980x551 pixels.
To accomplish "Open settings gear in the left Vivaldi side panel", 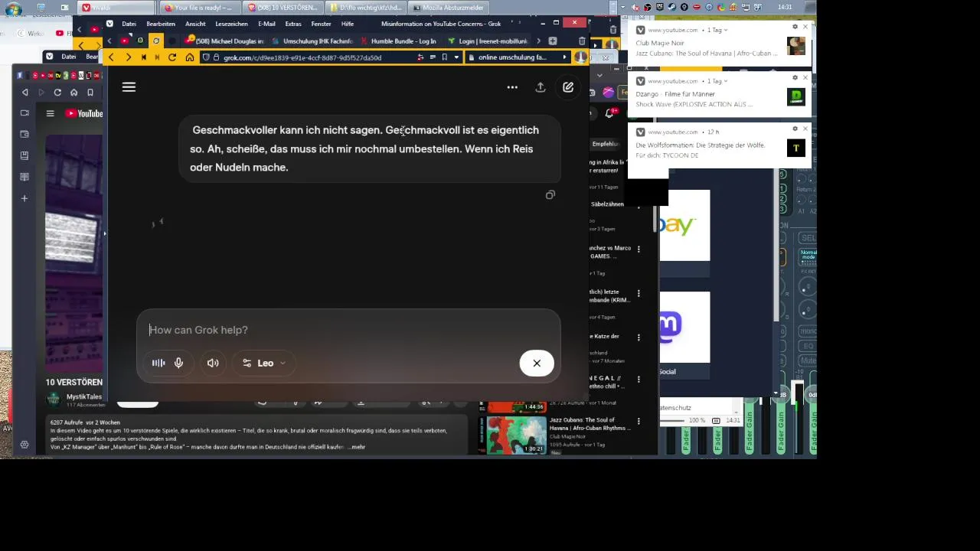I will (24, 445).
